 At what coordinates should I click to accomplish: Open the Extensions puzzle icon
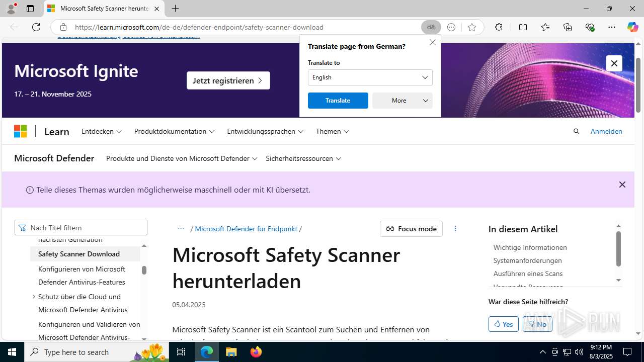(x=499, y=27)
